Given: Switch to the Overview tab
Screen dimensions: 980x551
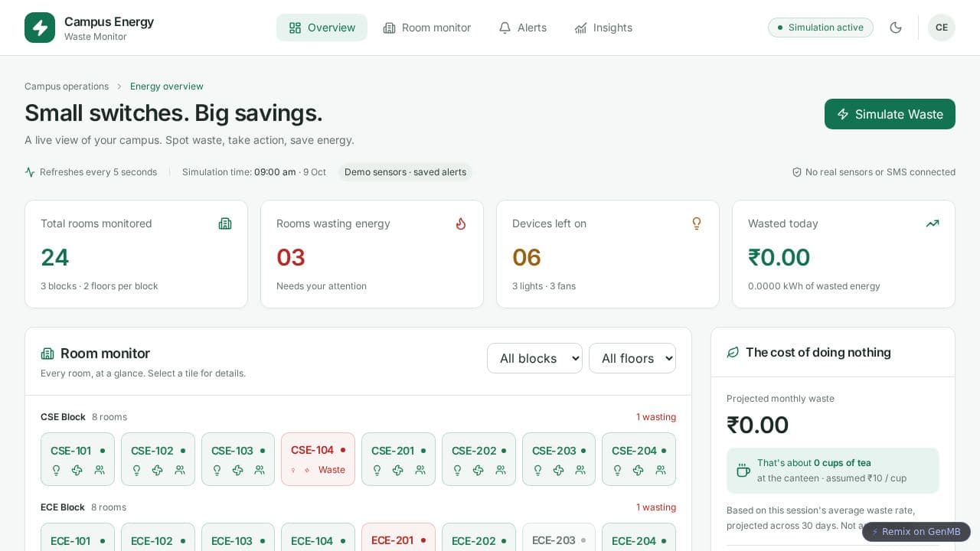Looking at the screenshot, I should 322,28.
